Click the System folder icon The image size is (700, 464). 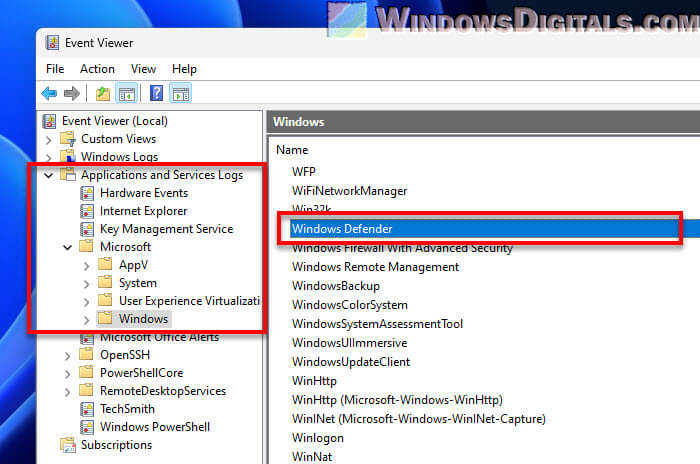105,283
